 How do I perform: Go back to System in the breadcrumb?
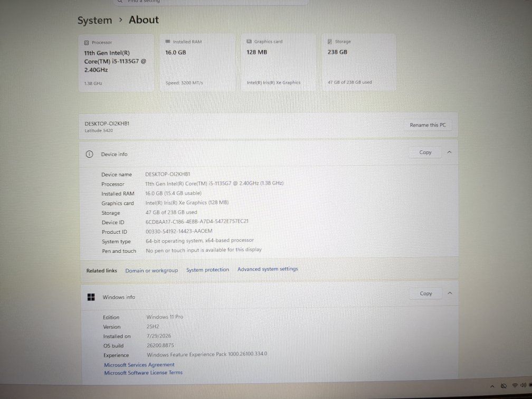tap(94, 21)
